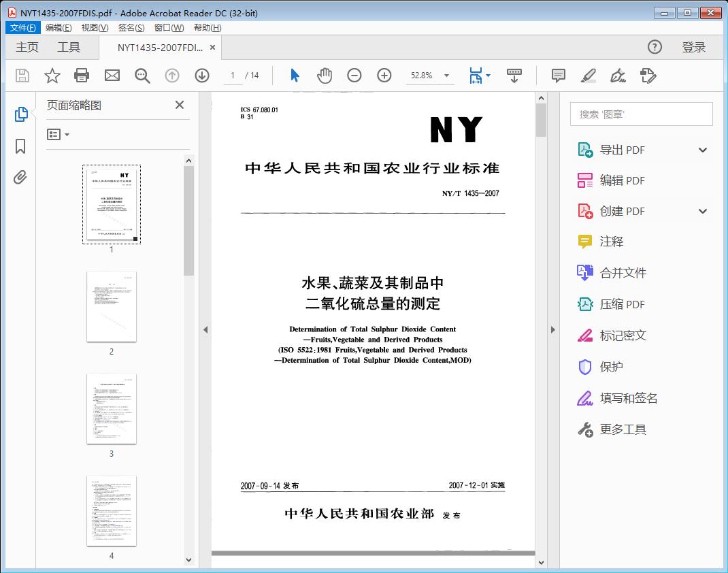Go to next page arrow

coord(202,76)
